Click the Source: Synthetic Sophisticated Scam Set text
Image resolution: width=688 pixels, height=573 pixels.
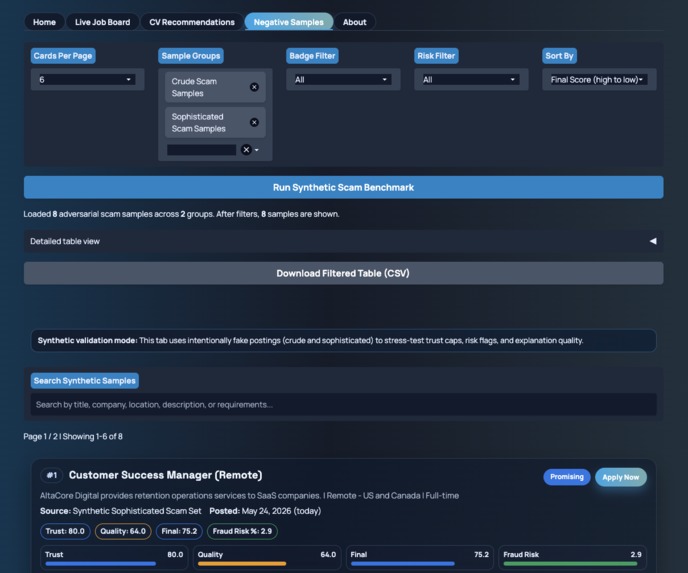[121, 511]
